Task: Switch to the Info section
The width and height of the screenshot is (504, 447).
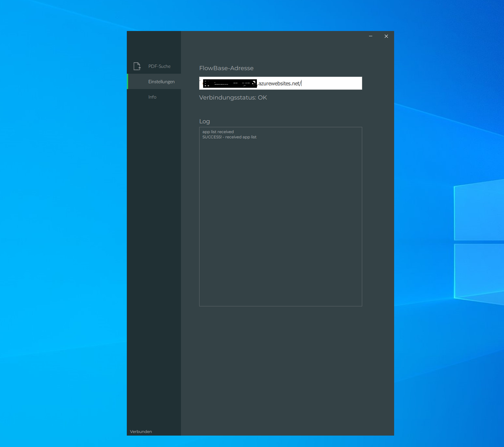Action: coord(152,97)
